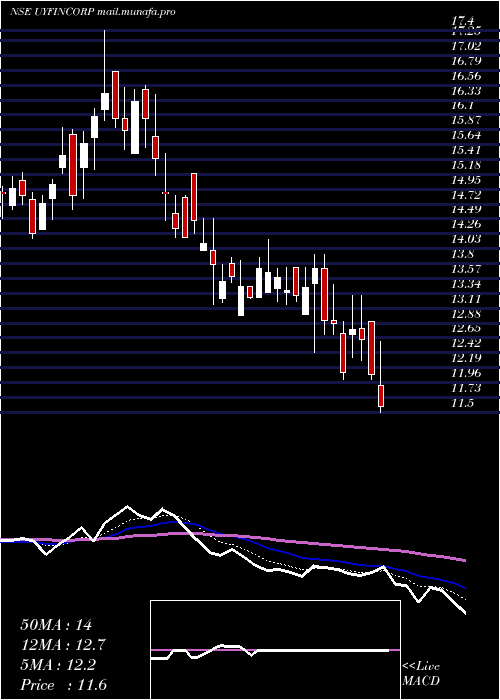Click the <<Live MACD label
Image resolution: width=500 pixels, height=700 pixels.
421,674
